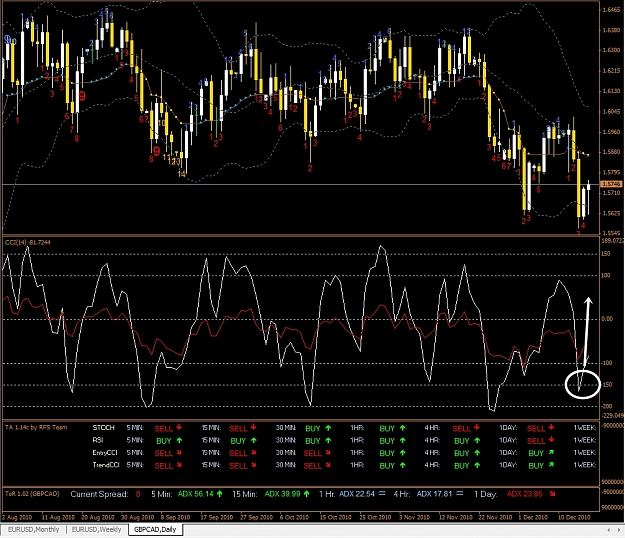Click the '0.00' CCI scale label
This screenshot has height=538, width=625.
tap(607, 319)
